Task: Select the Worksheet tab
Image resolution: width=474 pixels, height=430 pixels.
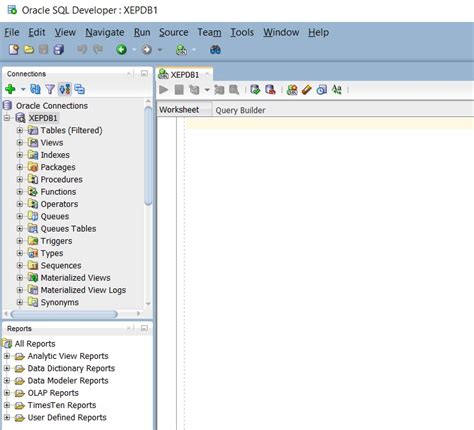Action: (179, 110)
